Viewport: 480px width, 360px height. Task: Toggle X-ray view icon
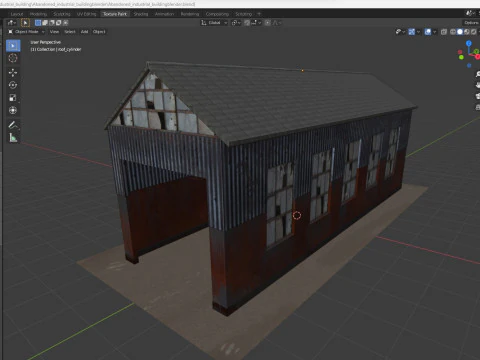click(x=444, y=32)
